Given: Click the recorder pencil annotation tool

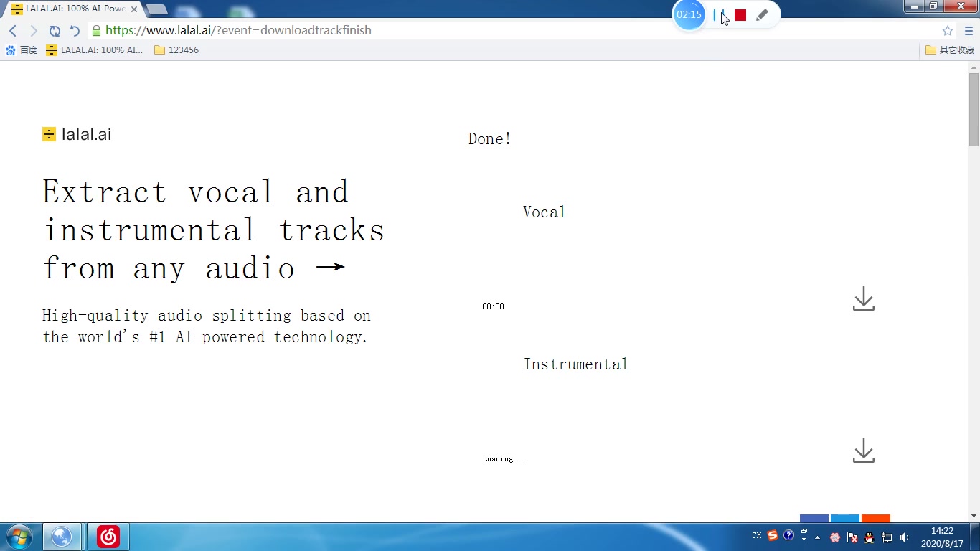Looking at the screenshot, I should [762, 15].
